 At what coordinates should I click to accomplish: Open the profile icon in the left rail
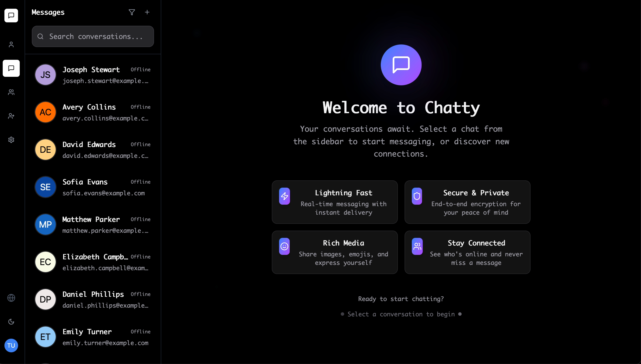point(11,44)
